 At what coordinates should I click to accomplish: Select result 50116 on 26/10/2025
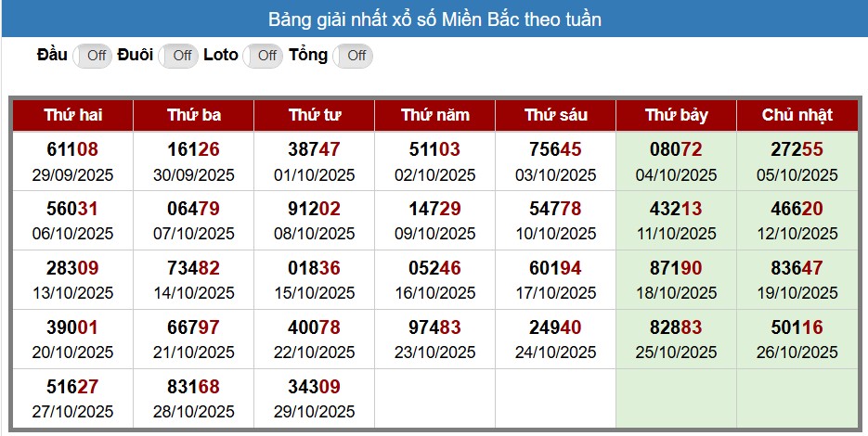(797, 327)
